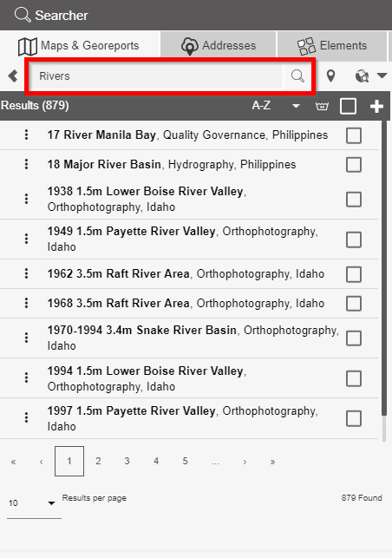This screenshot has height=558, width=392.
Task: Open three-dot menu for 17 River Manila Bay
Action: pos(26,135)
